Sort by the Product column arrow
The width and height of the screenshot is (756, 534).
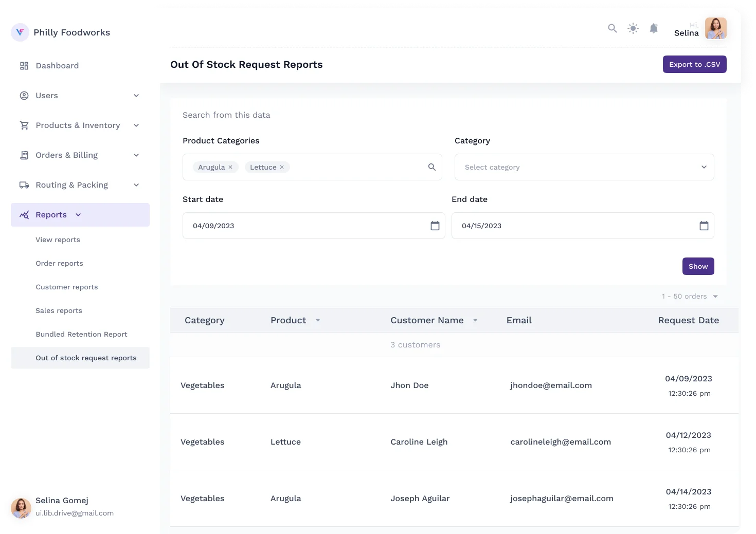point(318,320)
